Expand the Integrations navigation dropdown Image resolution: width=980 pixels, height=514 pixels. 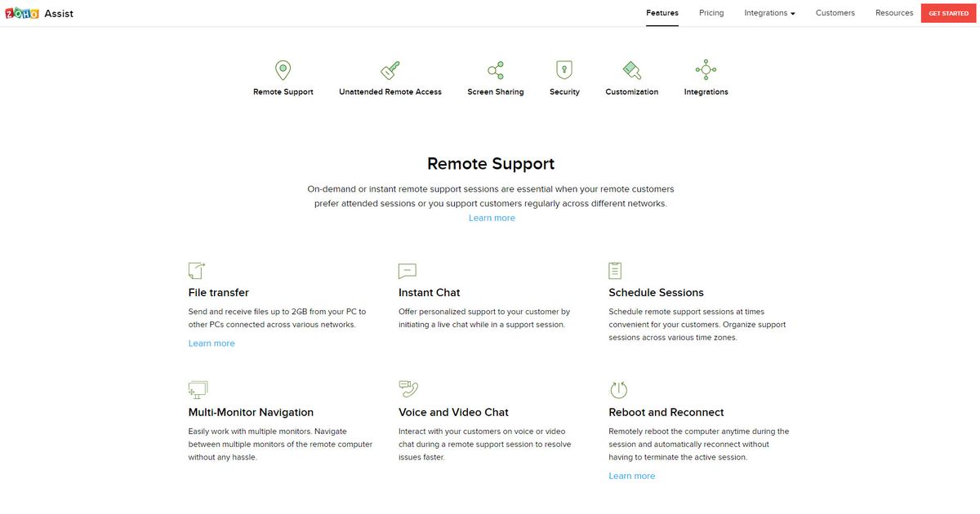(x=768, y=12)
